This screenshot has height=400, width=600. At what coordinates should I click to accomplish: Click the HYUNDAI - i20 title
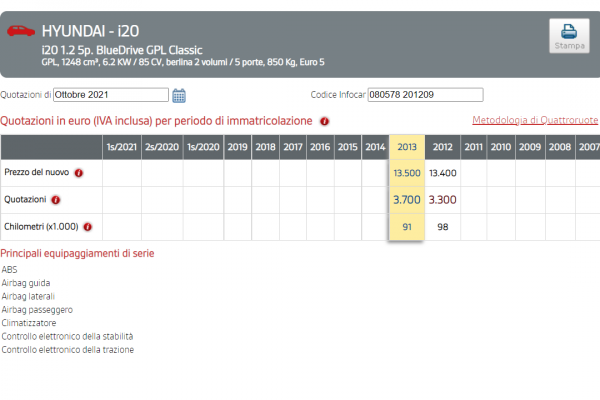click(90, 31)
